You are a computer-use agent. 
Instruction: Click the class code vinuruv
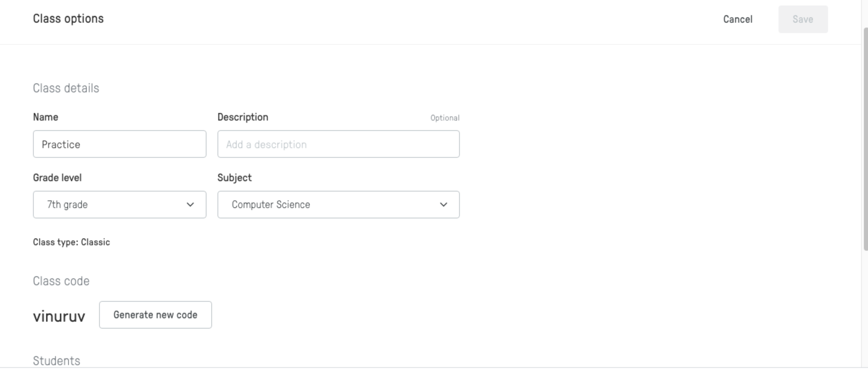click(59, 316)
